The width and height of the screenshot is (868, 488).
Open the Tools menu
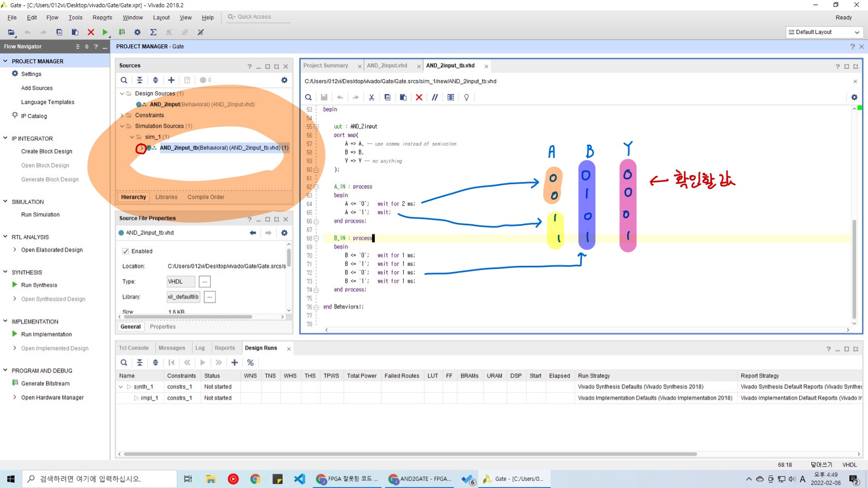tap(75, 18)
